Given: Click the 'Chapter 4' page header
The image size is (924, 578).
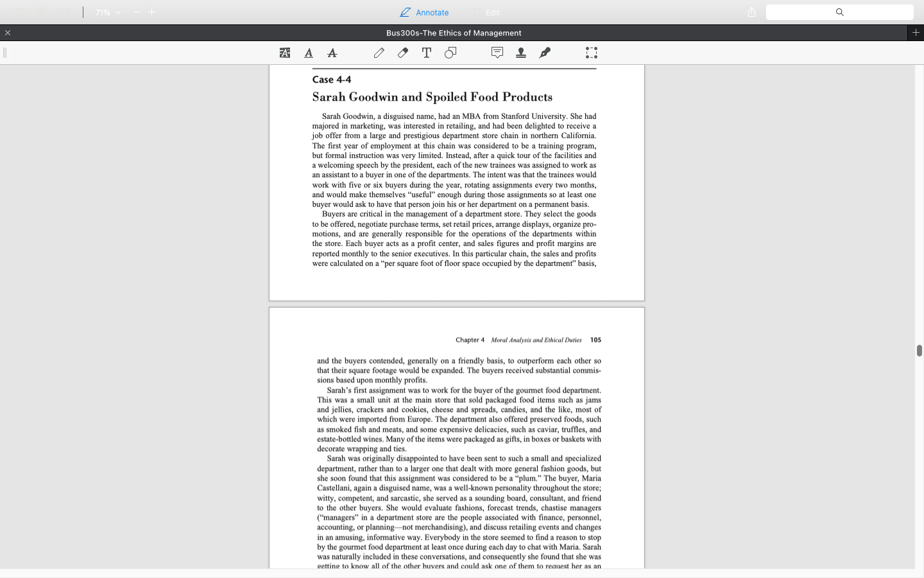Looking at the screenshot, I should [x=470, y=340].
